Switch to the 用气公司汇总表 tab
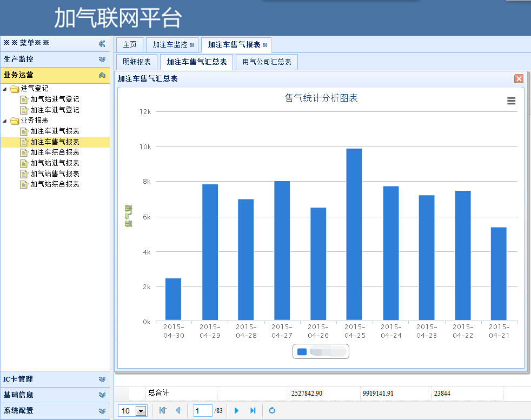This screenshot has height=420, width=531. [x=267, y=62]
